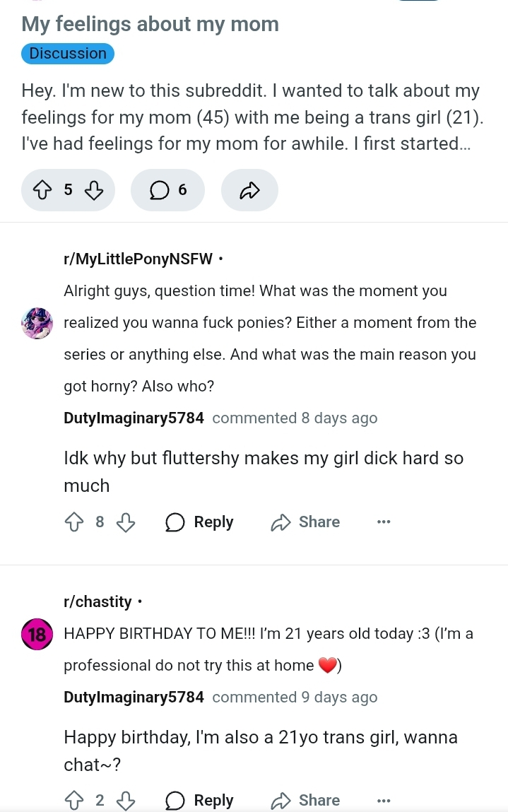This screenshot has width=508, height=812.
Task: Share the top post via arrow icon
Action: 249,189
